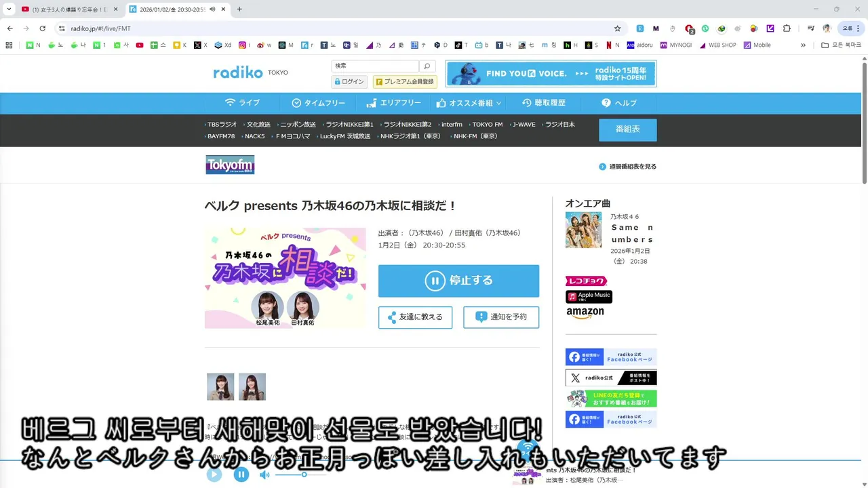The width and height of the screenshot is (868, 488).
Task: Click the 停止する stop button
Action: pyautogui.click(x=458, y=281)
